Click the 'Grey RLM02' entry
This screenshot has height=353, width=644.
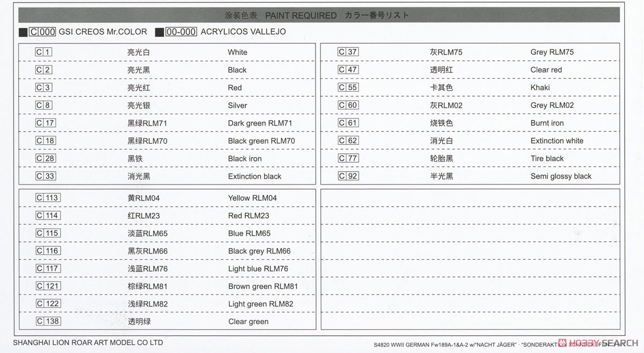552,105
